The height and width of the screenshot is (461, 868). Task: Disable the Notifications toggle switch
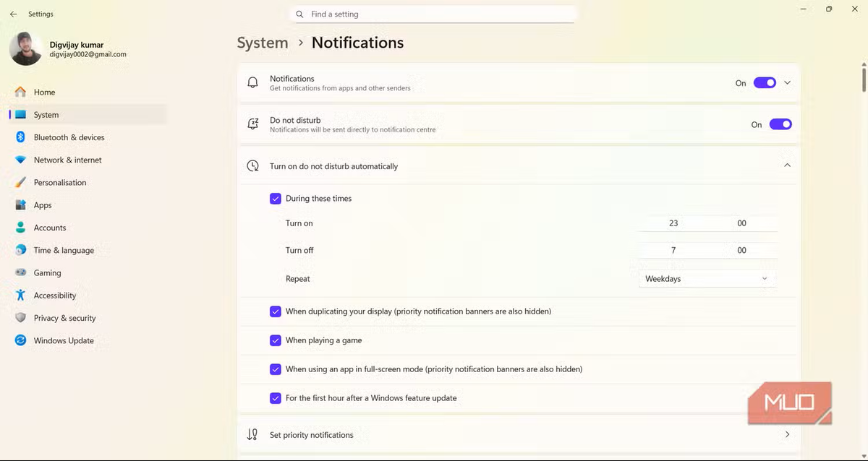click(765, 83)
